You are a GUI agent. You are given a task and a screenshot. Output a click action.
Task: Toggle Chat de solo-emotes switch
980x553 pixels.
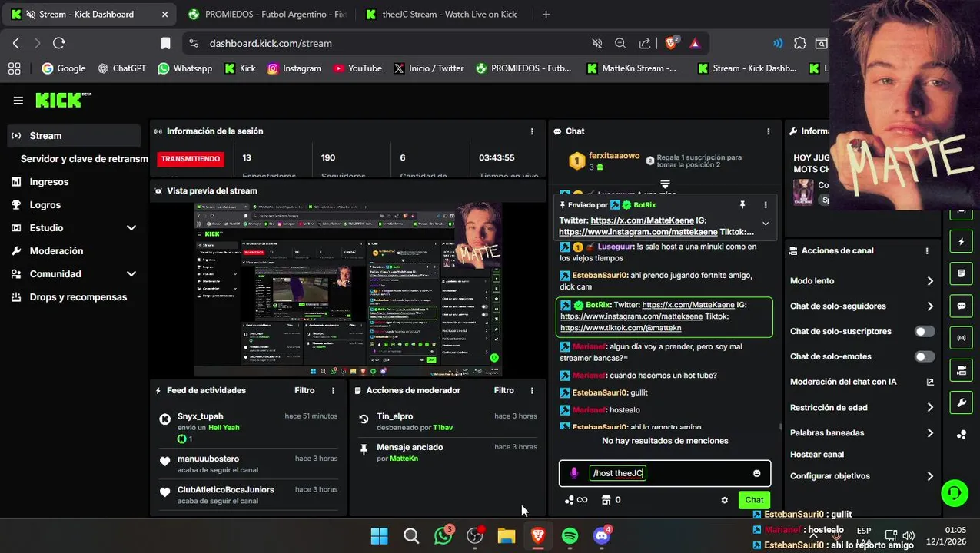click(925, 356)
